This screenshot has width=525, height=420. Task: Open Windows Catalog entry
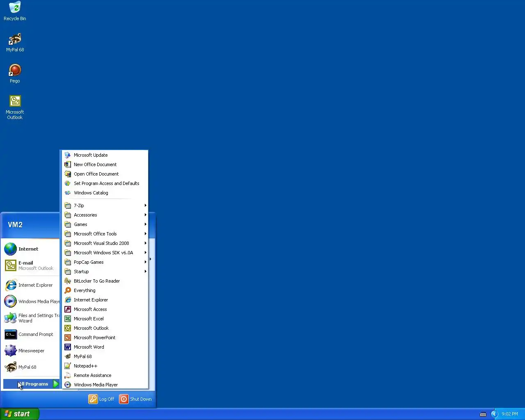point(105,193)
